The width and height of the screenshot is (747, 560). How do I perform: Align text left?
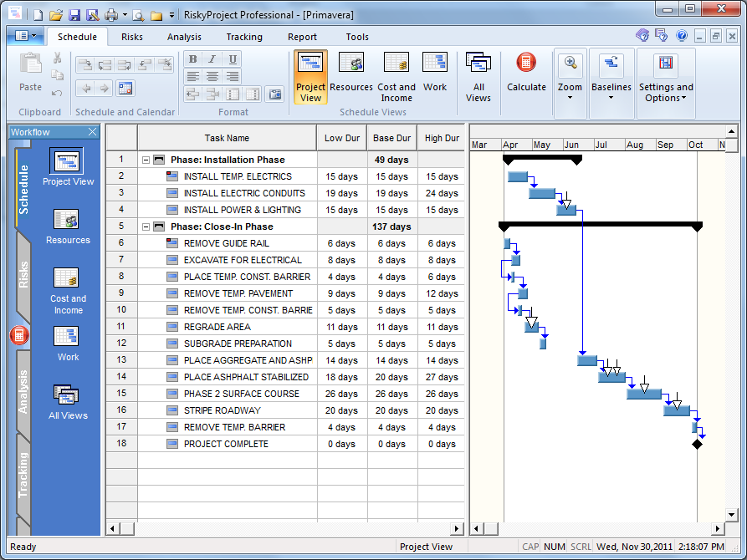coord(193,76)
